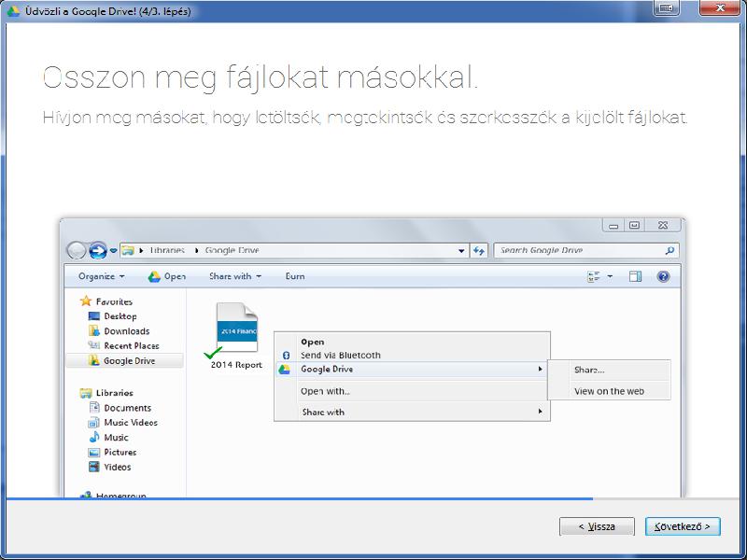The width and height of the screenshot is (747, 560).
Task: Click the Bluetooth icon in the context menu
Action: (287, 356)
